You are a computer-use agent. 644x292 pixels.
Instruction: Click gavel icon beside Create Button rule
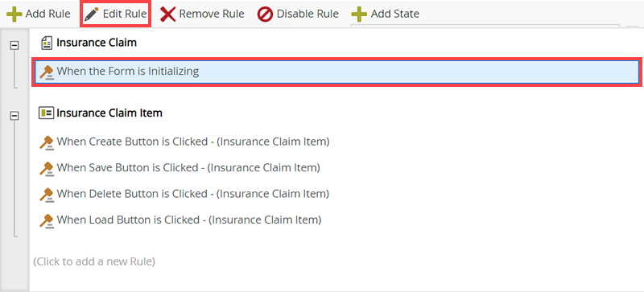click(47, 142)
